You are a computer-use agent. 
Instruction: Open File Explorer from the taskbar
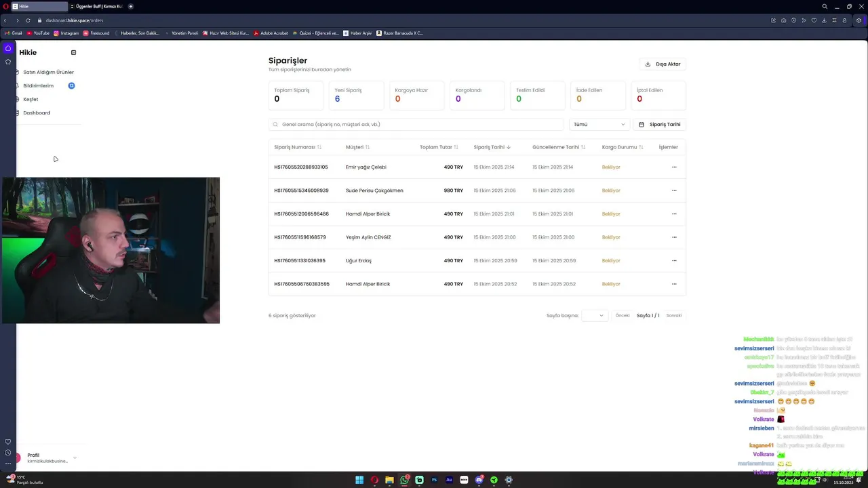tap(389, 480)
